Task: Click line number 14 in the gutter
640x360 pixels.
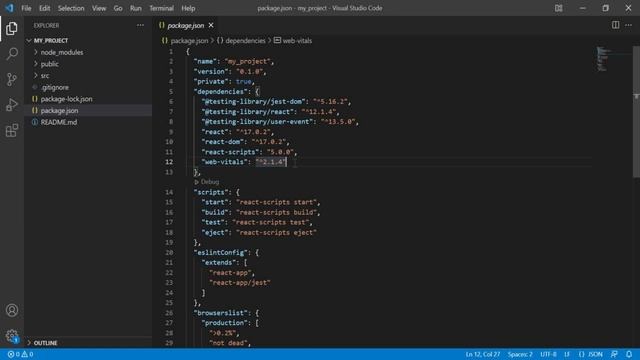Action: coord(169,192)
